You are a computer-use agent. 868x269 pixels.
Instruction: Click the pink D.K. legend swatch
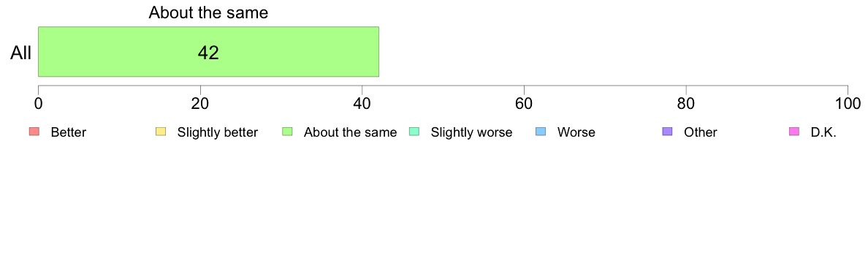pyautogui.click(x=793, y=132)
